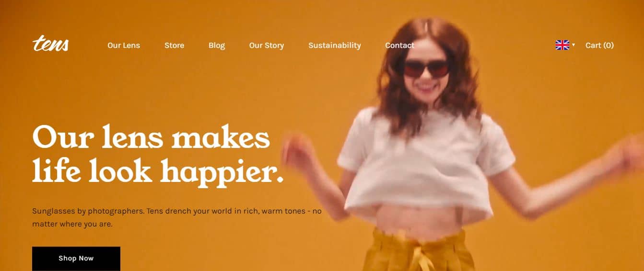Click the UK flag language icon

[562, 45]
